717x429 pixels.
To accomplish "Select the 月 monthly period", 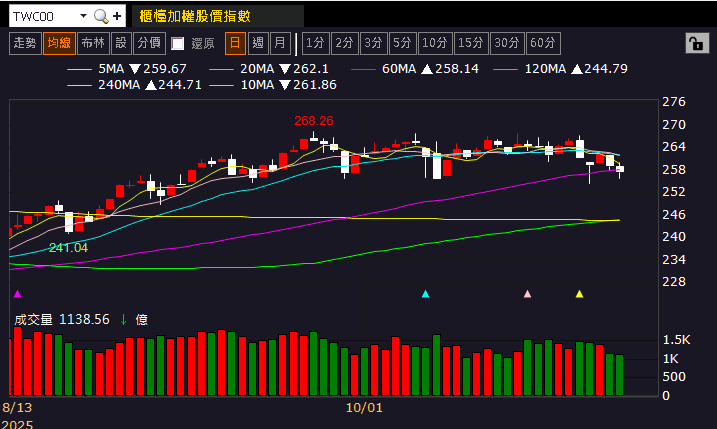I will click(x=280, y=43).
